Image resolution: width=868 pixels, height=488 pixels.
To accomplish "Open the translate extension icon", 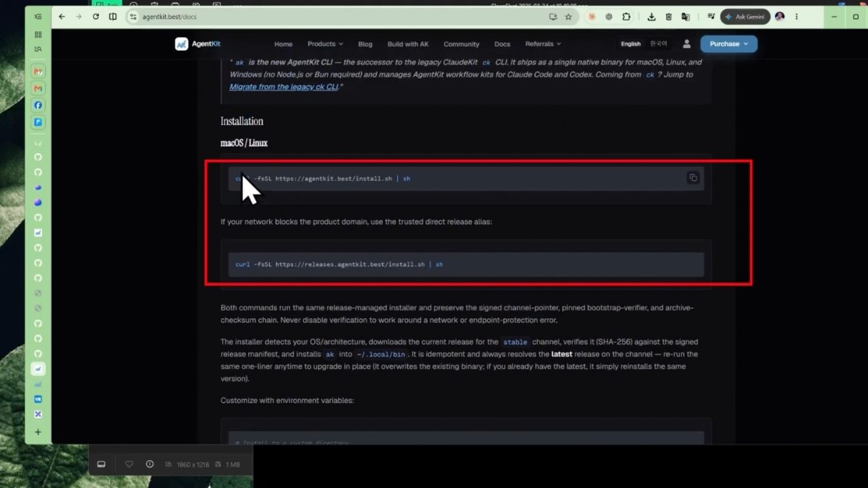I will [686, 17].
